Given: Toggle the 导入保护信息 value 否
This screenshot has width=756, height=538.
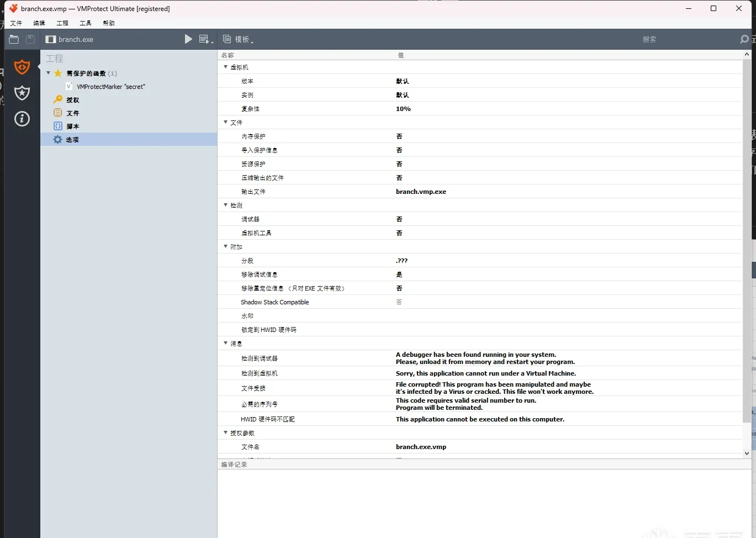Looking at the screenshot, I should coord(399,150).
